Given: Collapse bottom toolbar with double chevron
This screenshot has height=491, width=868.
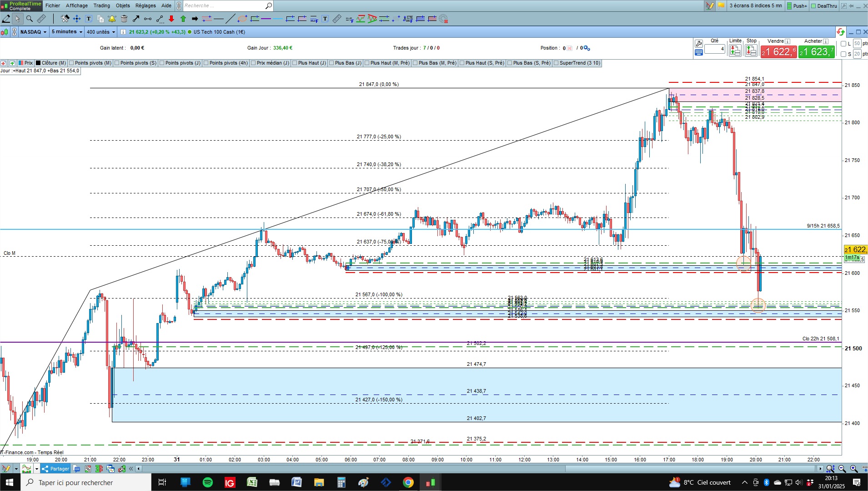Looking at the screenshot, I should tap(131, 469).
